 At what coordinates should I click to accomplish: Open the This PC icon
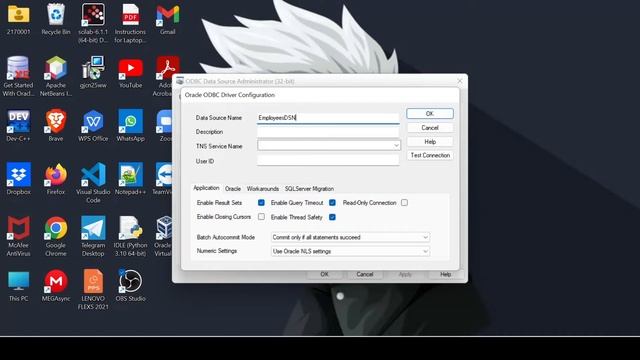(x=18, y=286)
